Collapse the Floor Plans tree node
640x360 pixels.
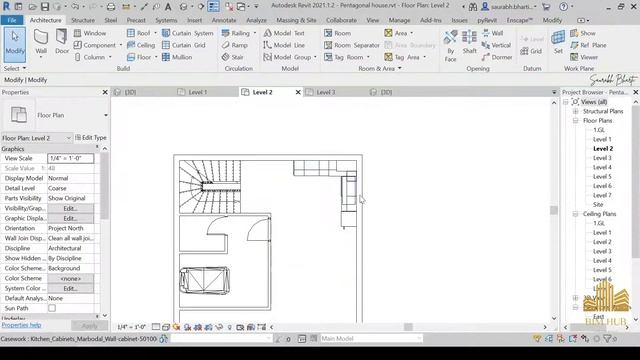pyautogui.click(x=576, y=120)
